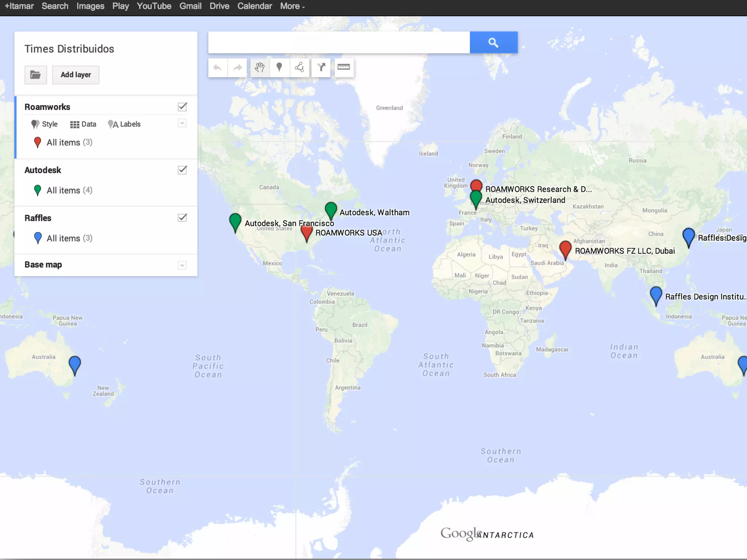Click the blue search magnifier button
The width and height of the screenshot is (747, 560).
click(494, 43)
